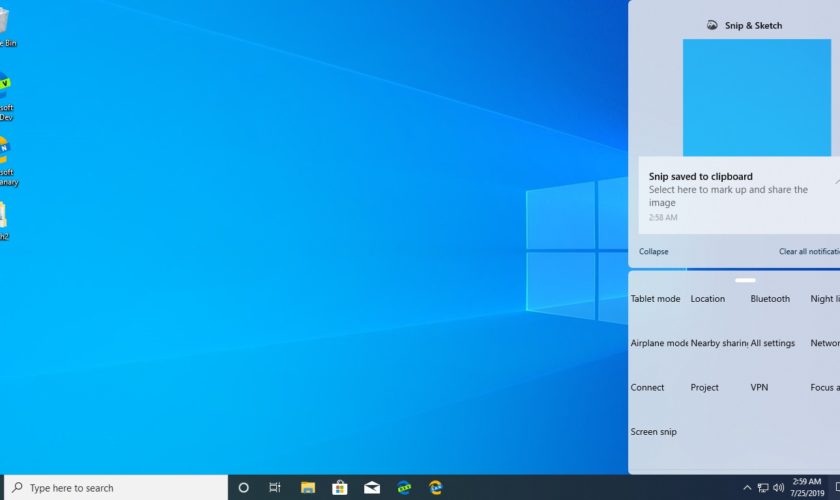Open Task View from the taskbar
The width and height of the screenshot is (840, 500).
click(275, 488)
